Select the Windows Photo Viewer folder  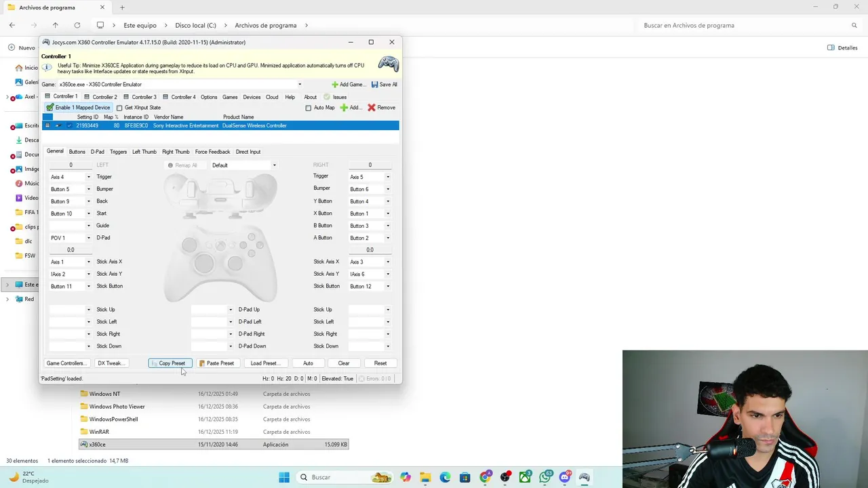(x=117, y=407)
